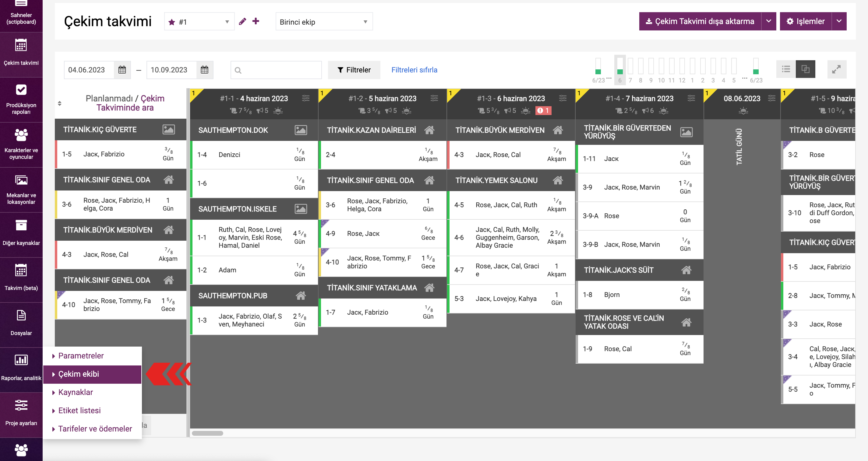
Task: Expand Tarifeler ve ödemeler submenu item
Action: coord(92,429)
